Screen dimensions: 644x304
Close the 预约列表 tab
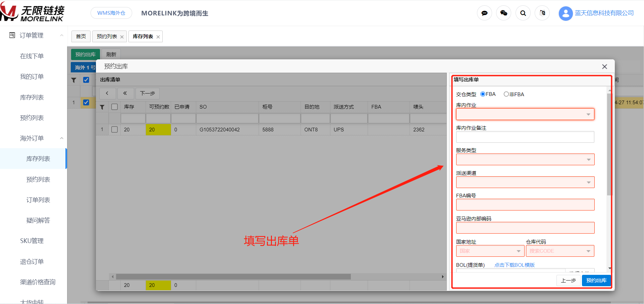[x=122, y=37]
